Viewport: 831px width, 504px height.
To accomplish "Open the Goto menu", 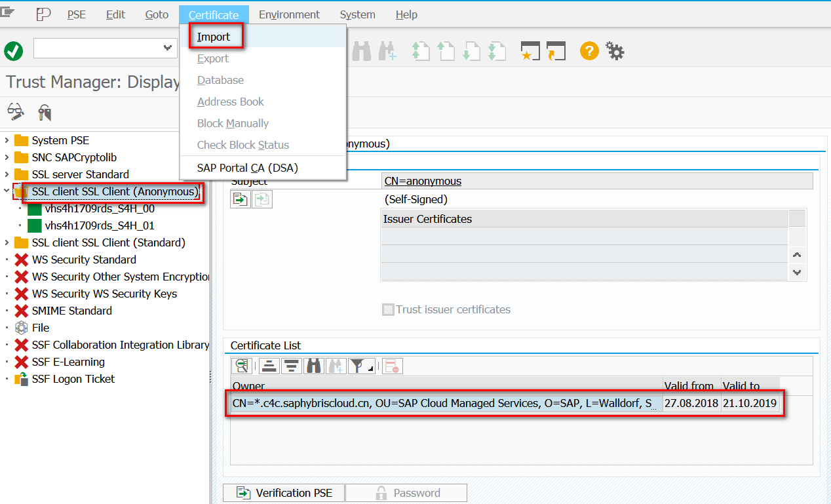I will click(x=157, y=14).
